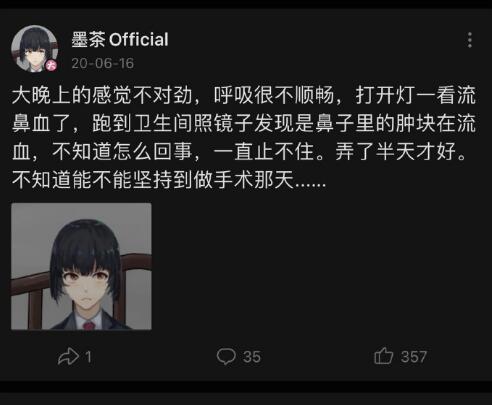Click the like count showing 357
Image resolution: width=492 pixels, height=405 pixels.
tap(414, 357)
